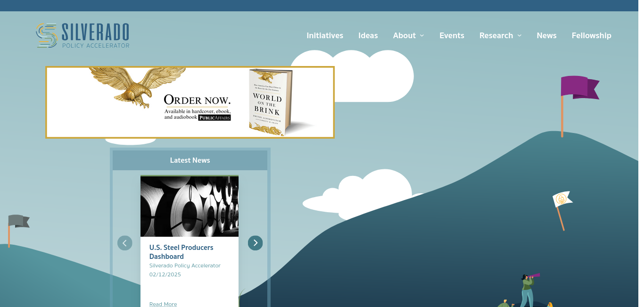Click the Silverado Policy Accelerator logo
The width and height of the screenshot is (644, 307).
83,35
